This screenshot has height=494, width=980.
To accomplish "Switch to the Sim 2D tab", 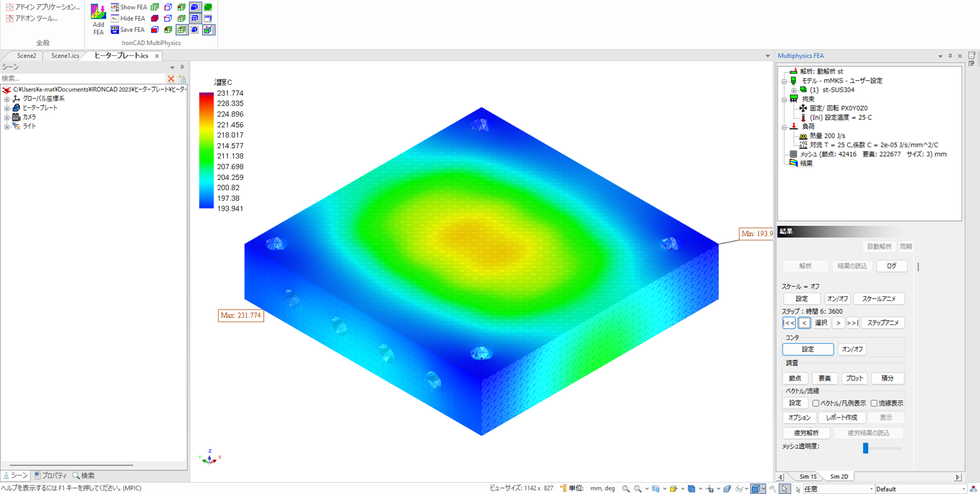I will point(839,476).
